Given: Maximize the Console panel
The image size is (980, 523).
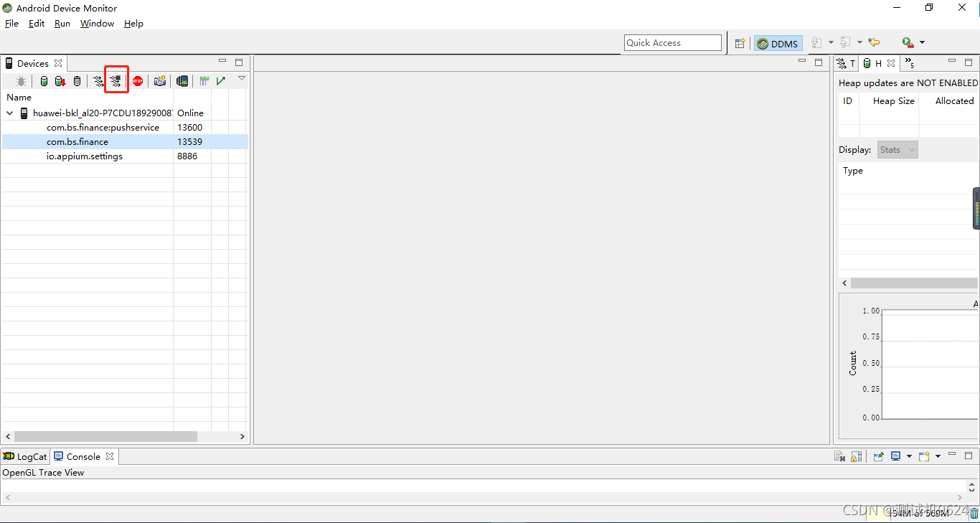Looking at the screenshot, I should point(968,456).
